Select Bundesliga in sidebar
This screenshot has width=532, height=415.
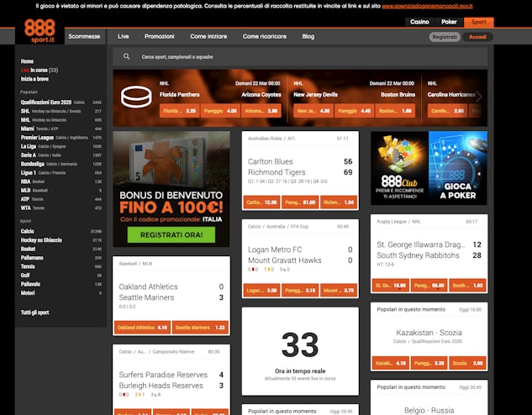point(61,164)
